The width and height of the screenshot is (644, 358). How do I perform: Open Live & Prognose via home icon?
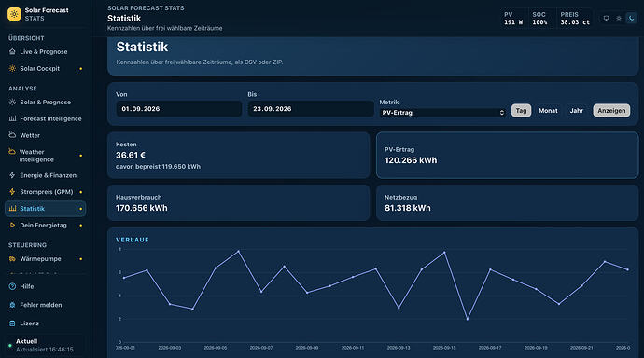point(45,51)
